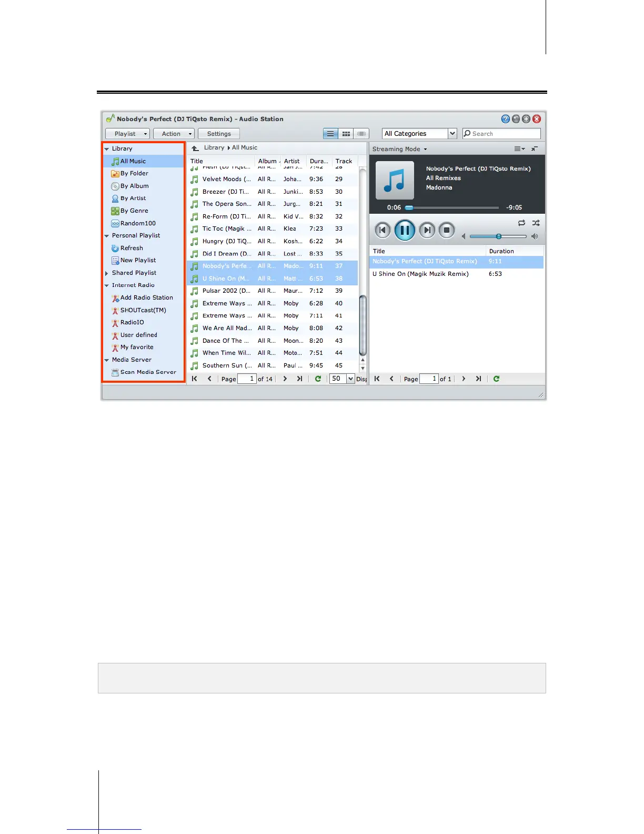
Task: Switch to list view mode
Action: pyautogui.click(x=330, y=134)
